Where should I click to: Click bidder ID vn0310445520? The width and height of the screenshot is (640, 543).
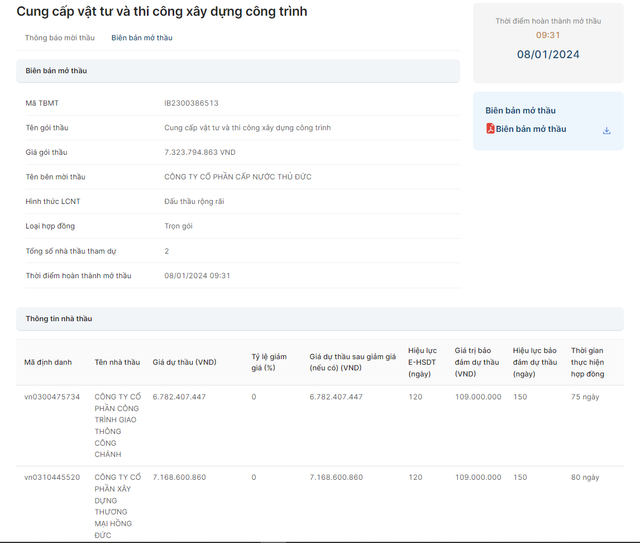(x=52, y=477)
